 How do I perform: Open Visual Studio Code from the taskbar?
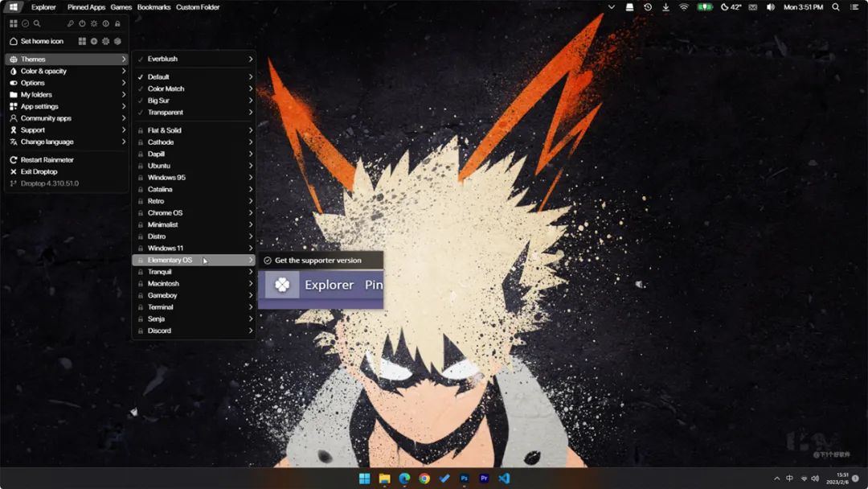click(504, 479)
